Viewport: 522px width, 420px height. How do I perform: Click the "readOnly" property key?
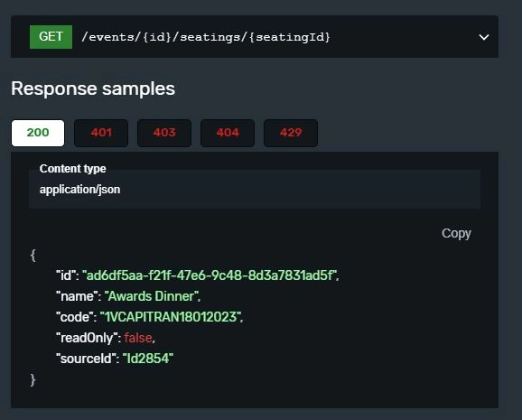click(89, 338)
